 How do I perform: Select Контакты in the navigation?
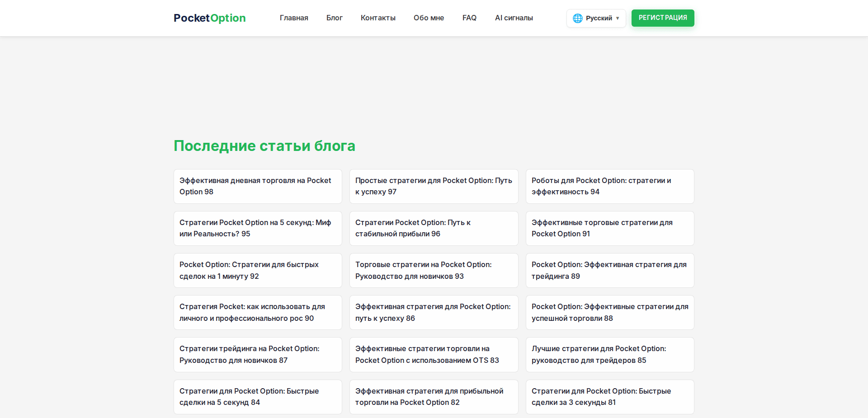[378, 18]
